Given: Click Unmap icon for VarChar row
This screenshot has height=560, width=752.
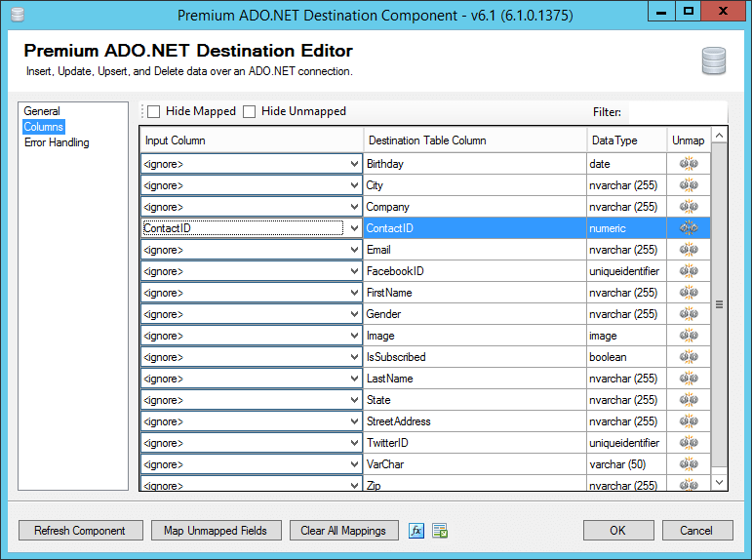Looking at the screenshot, I should (x=689, y=464).
